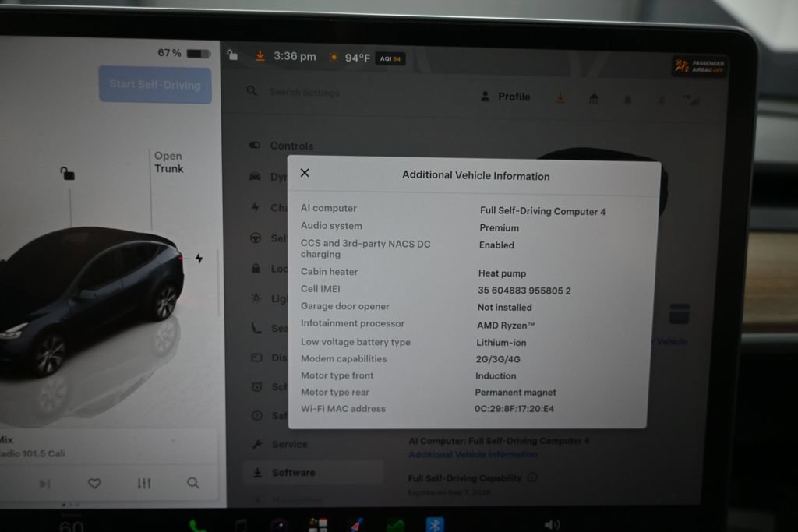Tap the seat icon in the settings sidebar
This screenshot has width=798, height=532.
pyautogui.click(x=256, y=328)
